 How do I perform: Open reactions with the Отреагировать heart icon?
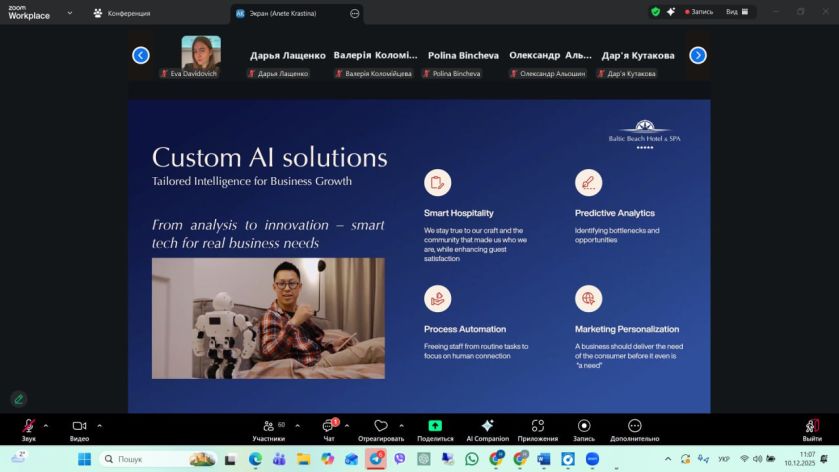[x=381, y=430]
